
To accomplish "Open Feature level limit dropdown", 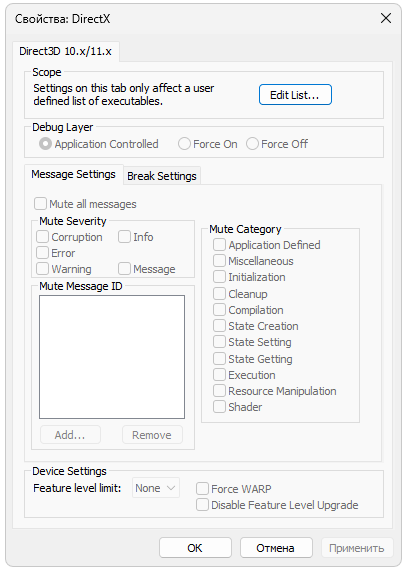I will tap(156, 488).
